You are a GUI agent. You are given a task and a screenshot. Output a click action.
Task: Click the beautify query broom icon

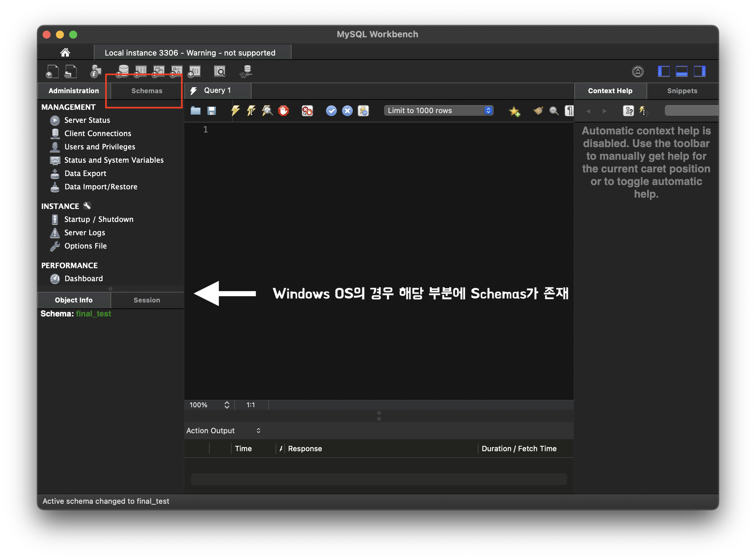coord(537,111)
